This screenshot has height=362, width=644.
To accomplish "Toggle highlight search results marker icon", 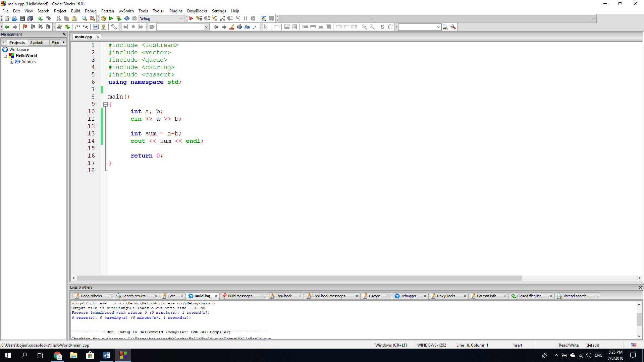I will (x=232, y=27).
